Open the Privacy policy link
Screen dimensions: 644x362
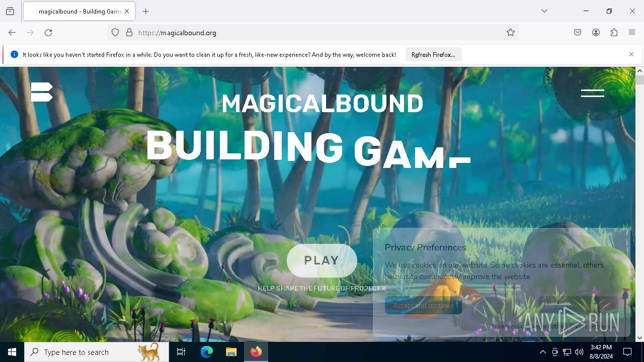(508, 326)
